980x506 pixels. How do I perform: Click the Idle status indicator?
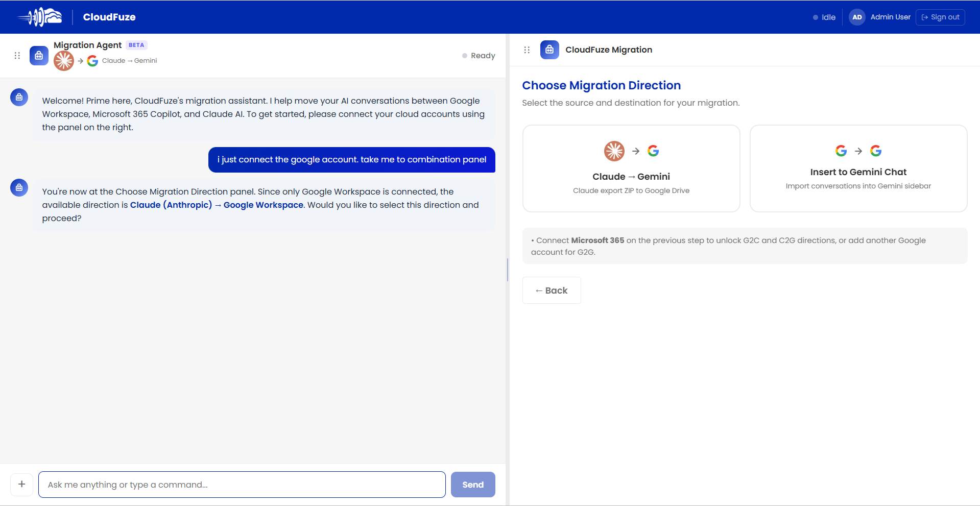click(824, 17)
